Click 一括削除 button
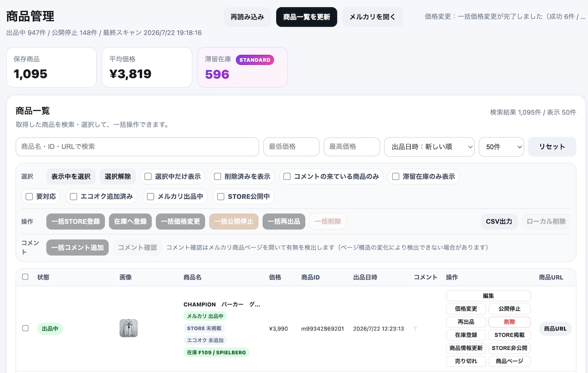The height and width of the screenshot is (373, 588). [x=328, y=221]
